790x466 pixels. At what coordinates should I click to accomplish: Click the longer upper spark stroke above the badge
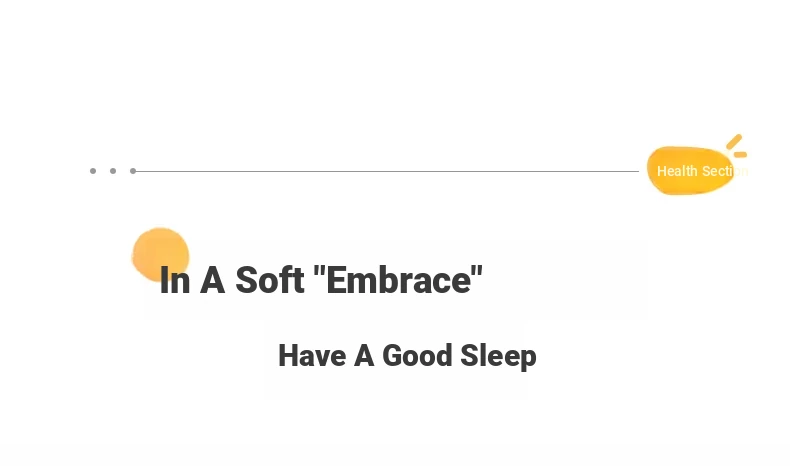(x=734, y=142)
